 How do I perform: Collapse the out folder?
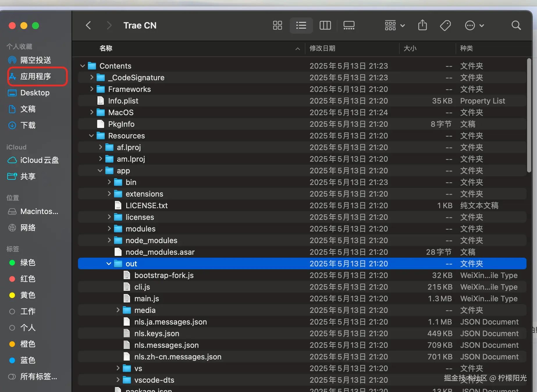click(109, 264)
